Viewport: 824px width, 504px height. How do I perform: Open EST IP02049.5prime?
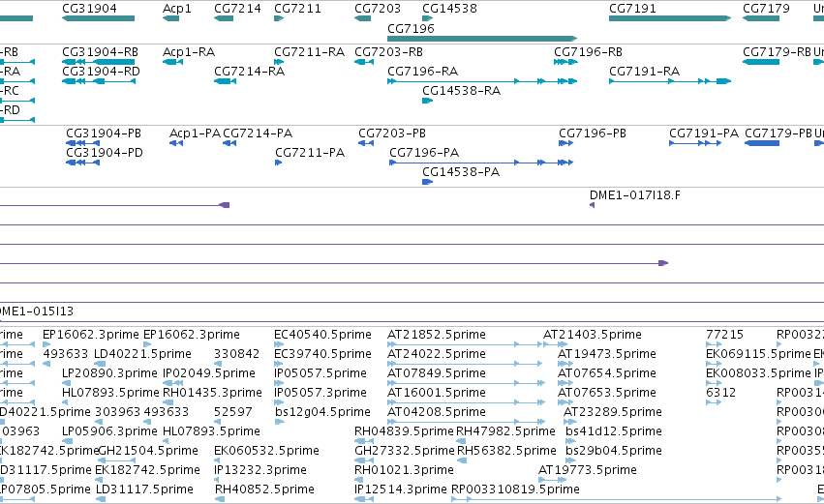[x=208, y=373]
